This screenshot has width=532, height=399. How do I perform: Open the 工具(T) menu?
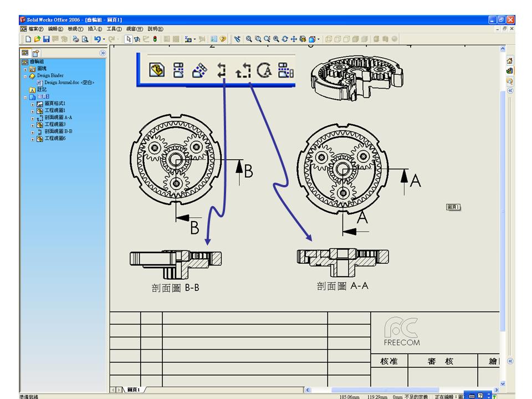point(114,29)
